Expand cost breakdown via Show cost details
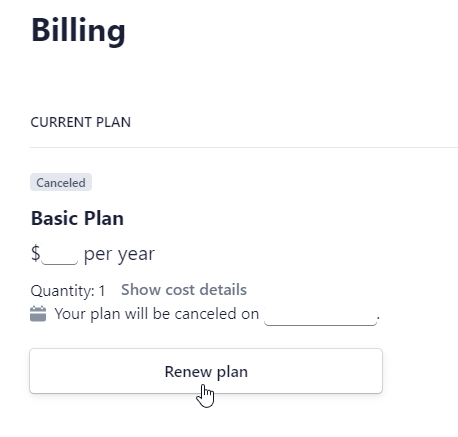This screenshot has height=437, width=458. (184, 290)
